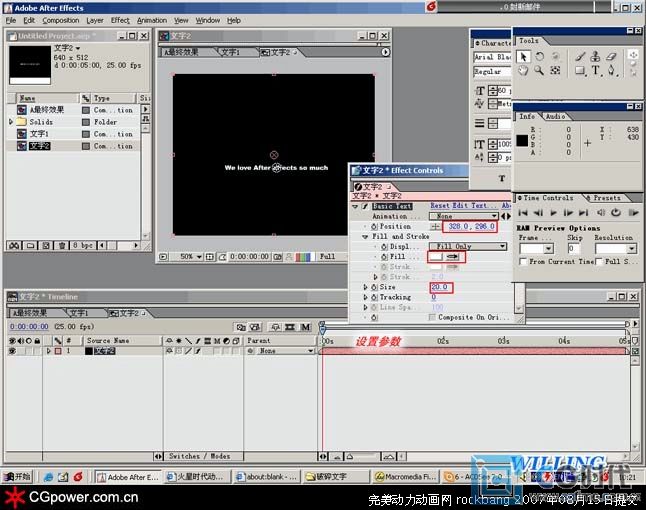This screenshot has width=646, height=510.
Task: Click the Switches / Modes button
Action: [x=200, y=456]
